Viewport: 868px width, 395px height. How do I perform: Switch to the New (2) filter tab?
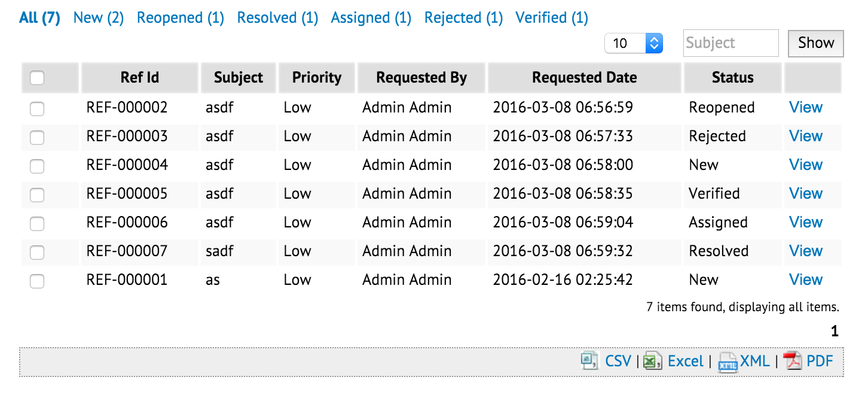click(99, 18)
